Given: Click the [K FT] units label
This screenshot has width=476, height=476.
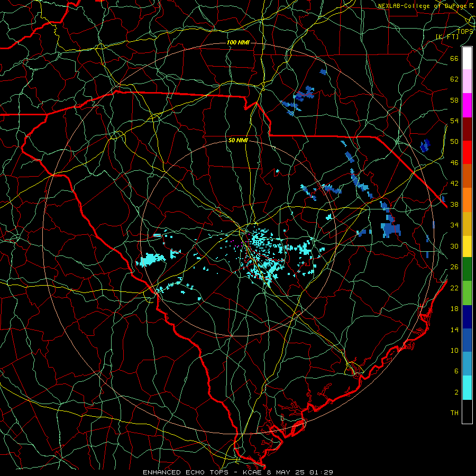Looking at the screenshot, I should pyautogui.click(x=447, y=37).
